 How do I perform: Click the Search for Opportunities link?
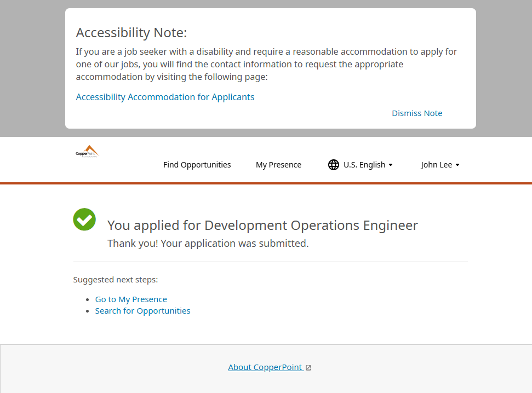(x=142, y=311)
